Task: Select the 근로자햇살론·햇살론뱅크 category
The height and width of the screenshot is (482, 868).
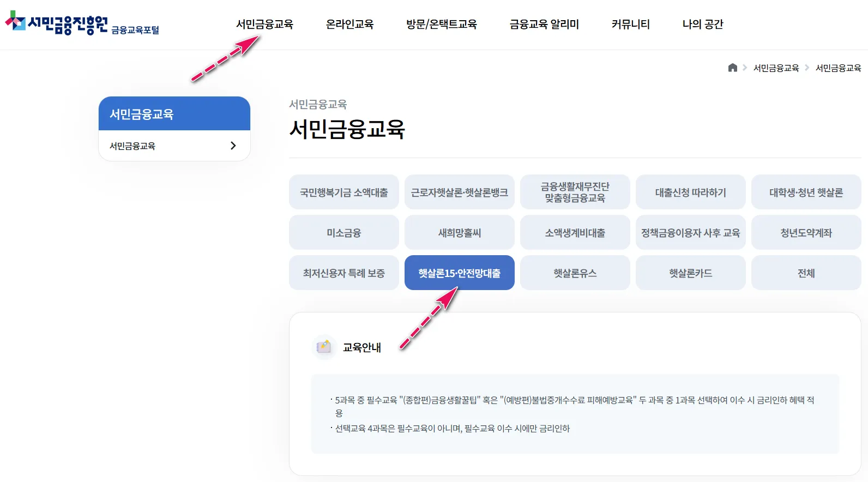Action: coord(460,192)
